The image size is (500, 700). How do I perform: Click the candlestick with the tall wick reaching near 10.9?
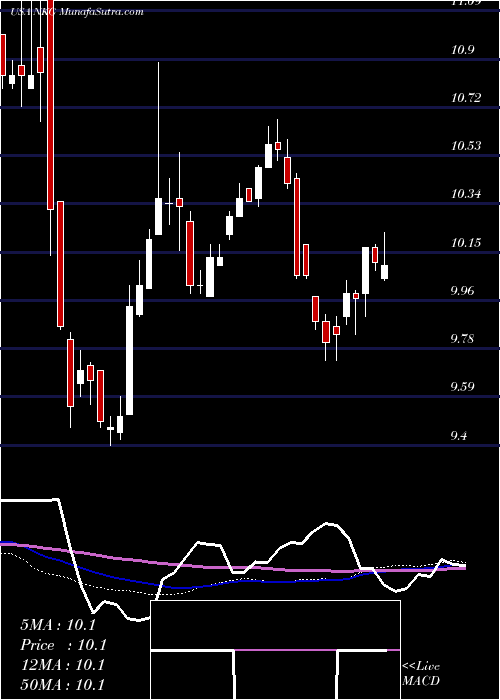158,148
